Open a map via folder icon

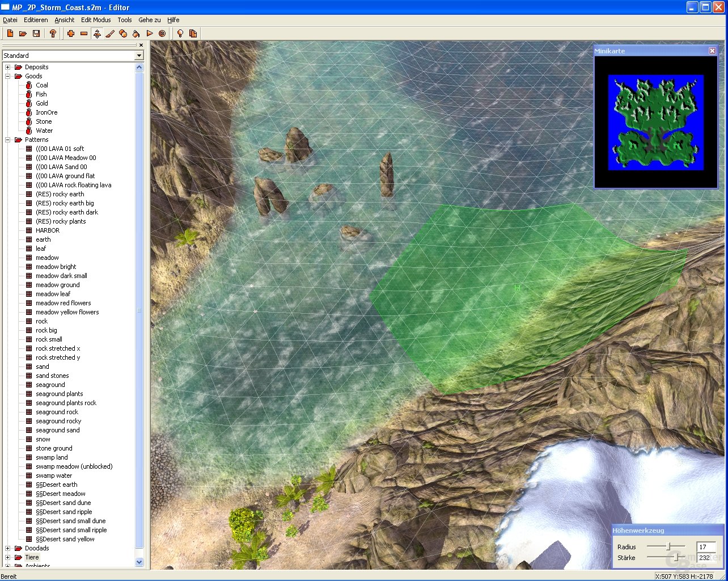pos(23,33)
